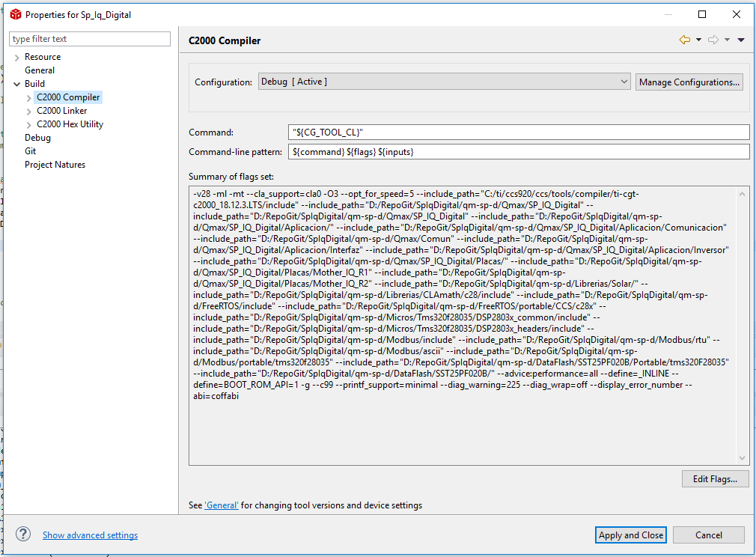Click the Manage Configurations button
The height and width of the screenshot is (557, 756).
[x=689, y=82]
